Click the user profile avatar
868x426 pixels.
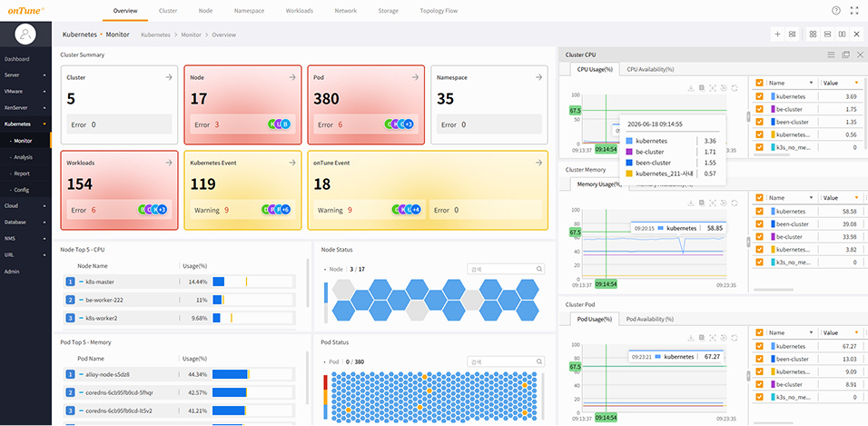25,35
